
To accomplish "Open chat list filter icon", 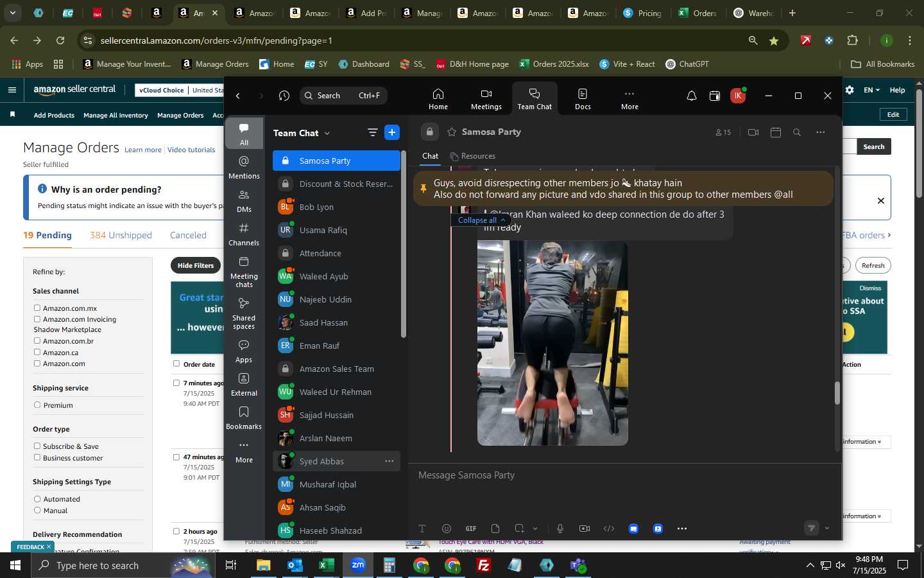I will click(372, 132).
